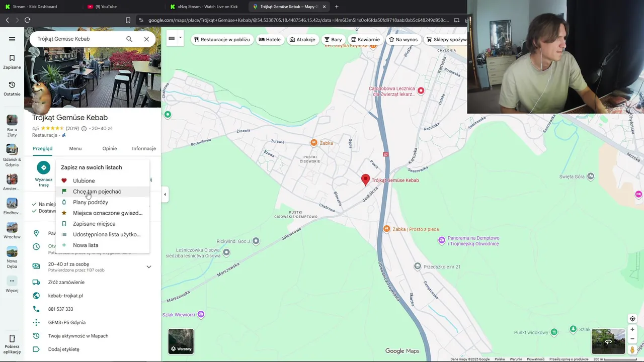
Task: Click Złóż zamówienie order link
Action: click(66, 283)
